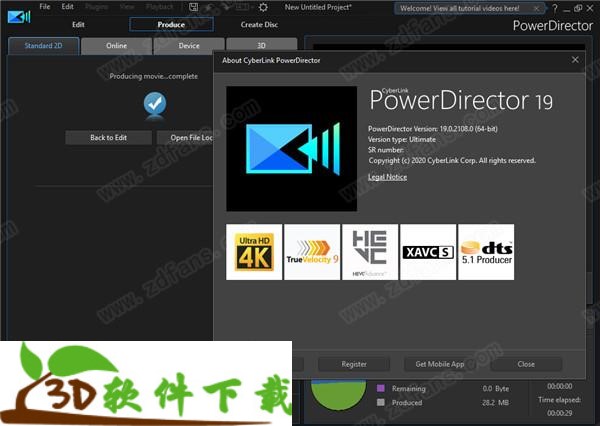Click the 0.0 Byte remaining value

pyautogui.click(x=496, y=388)
